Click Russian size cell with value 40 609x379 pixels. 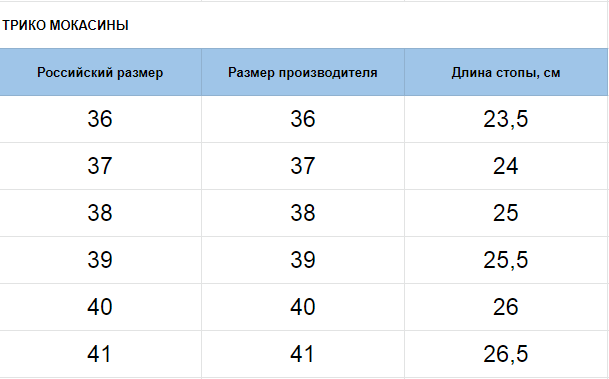click(101, 307)
